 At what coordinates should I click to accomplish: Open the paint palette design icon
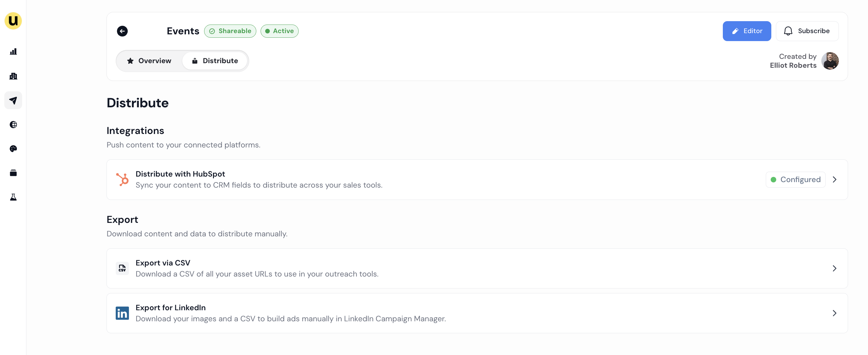13,149
